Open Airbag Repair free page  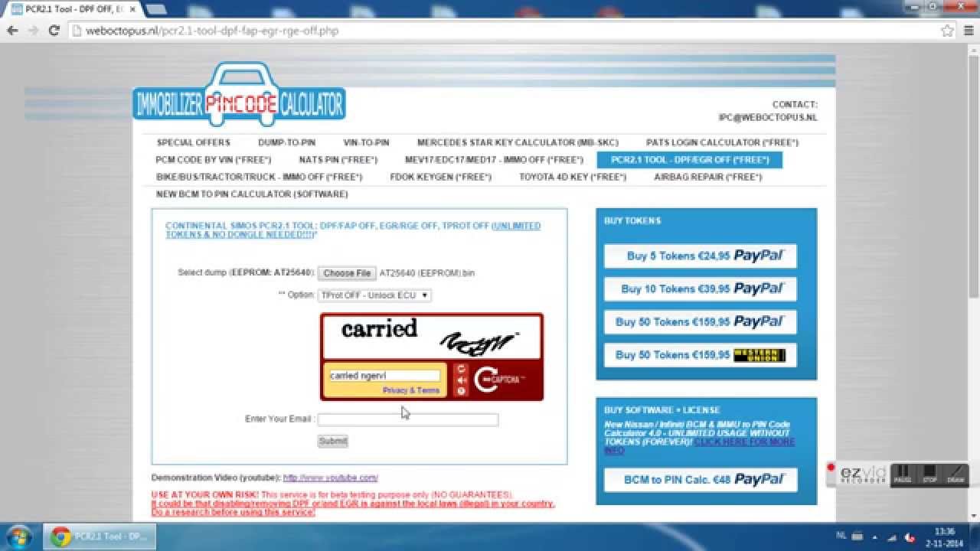[708, 177]
